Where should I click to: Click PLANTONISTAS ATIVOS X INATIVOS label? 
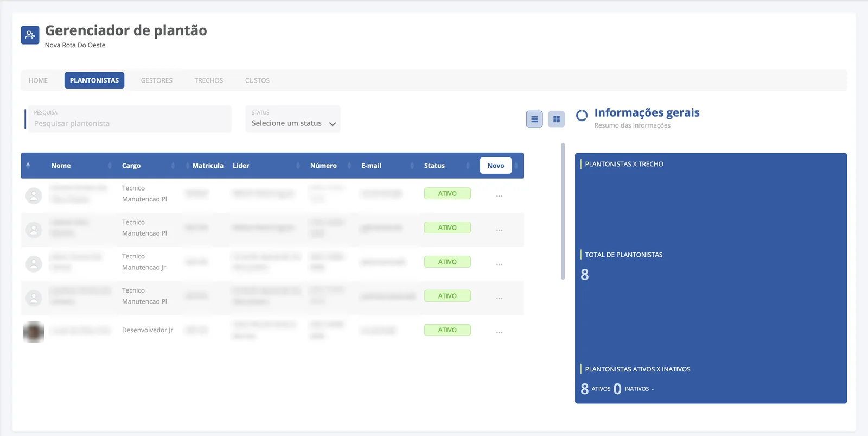coord(637,369)
